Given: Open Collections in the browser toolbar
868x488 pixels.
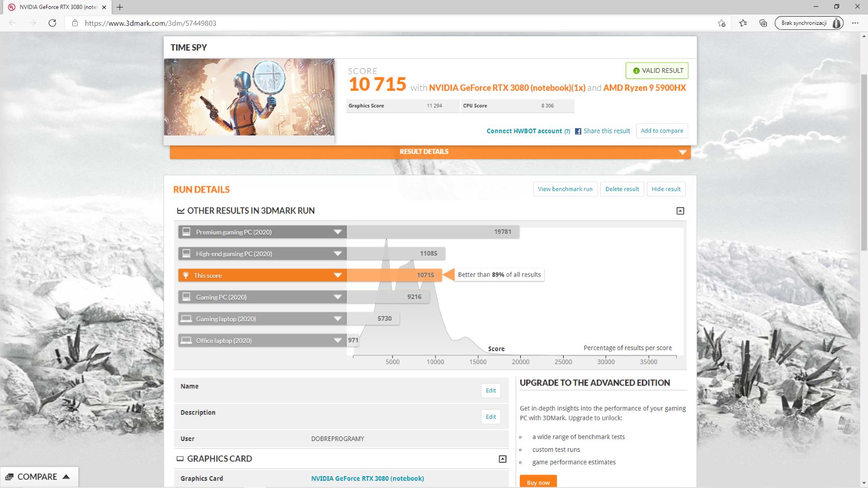Looking at the screenshot, I should [763, 23].
